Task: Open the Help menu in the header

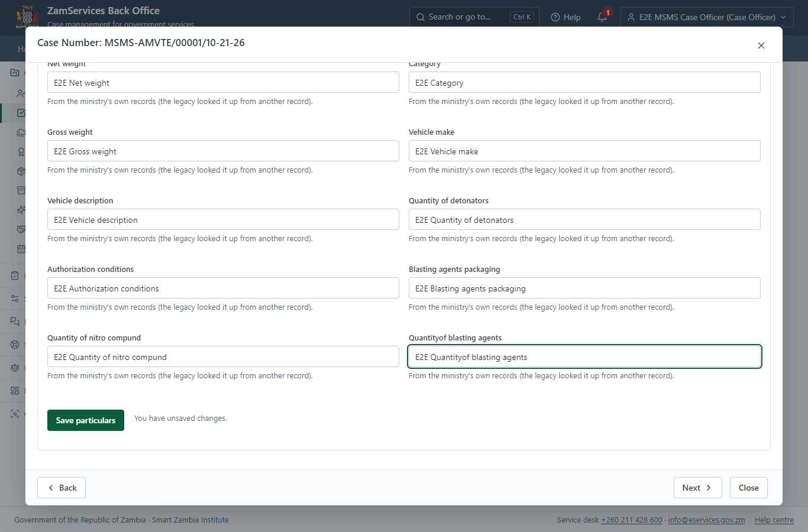Action: tap(565, 17)
